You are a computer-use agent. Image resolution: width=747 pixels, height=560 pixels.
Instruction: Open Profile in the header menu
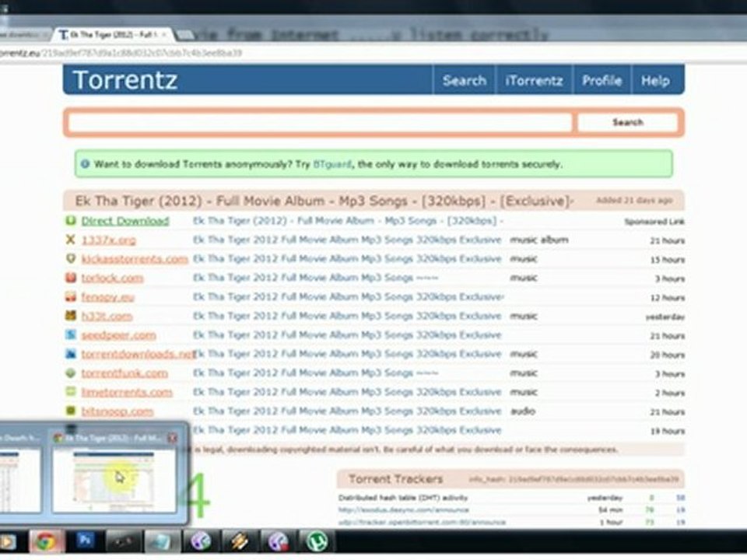601,80
